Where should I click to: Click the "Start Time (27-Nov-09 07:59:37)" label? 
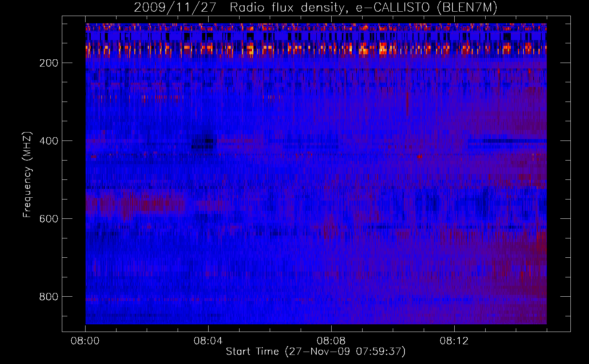pyautogui.click(x=316, y=352)
